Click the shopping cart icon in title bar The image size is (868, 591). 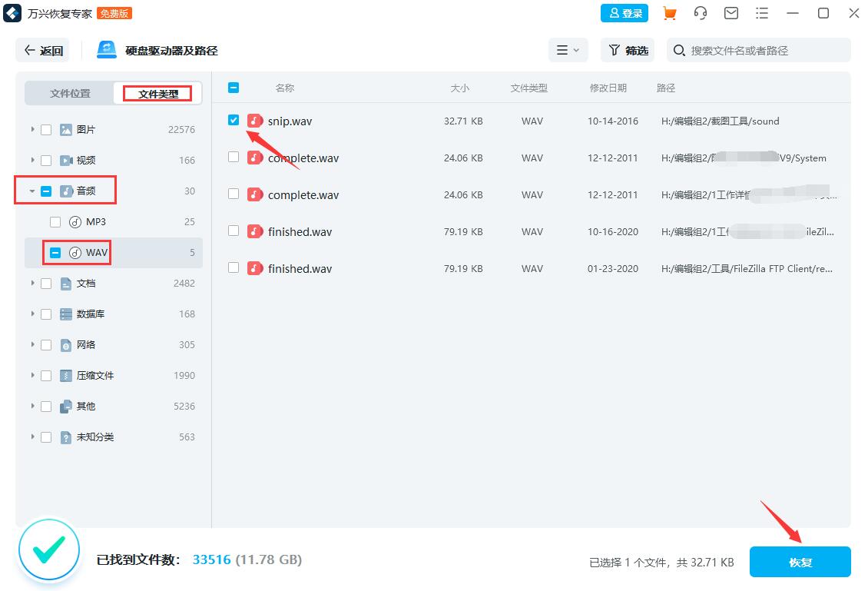click(x=669, y=13)
